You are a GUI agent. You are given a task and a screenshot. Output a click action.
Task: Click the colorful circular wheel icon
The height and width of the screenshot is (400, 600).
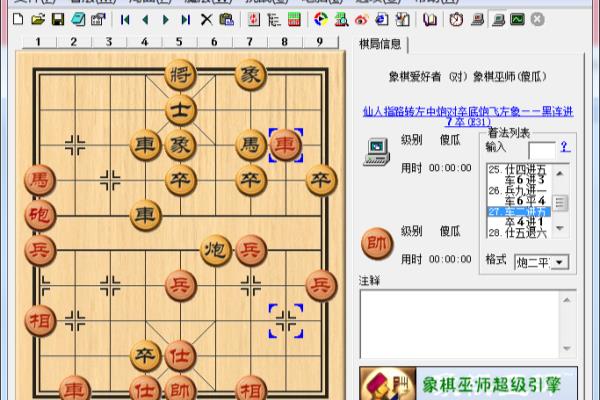pyautogui.click(x=321, y=19)
